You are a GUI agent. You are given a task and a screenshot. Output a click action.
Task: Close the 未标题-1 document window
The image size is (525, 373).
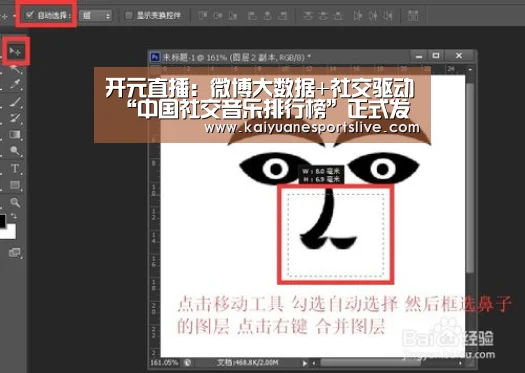459,56
